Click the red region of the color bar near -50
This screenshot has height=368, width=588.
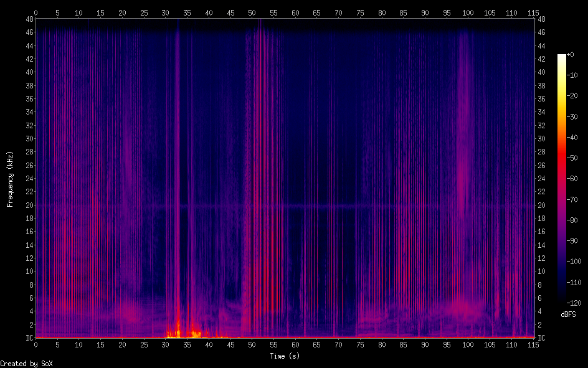(x=562, y=159)
